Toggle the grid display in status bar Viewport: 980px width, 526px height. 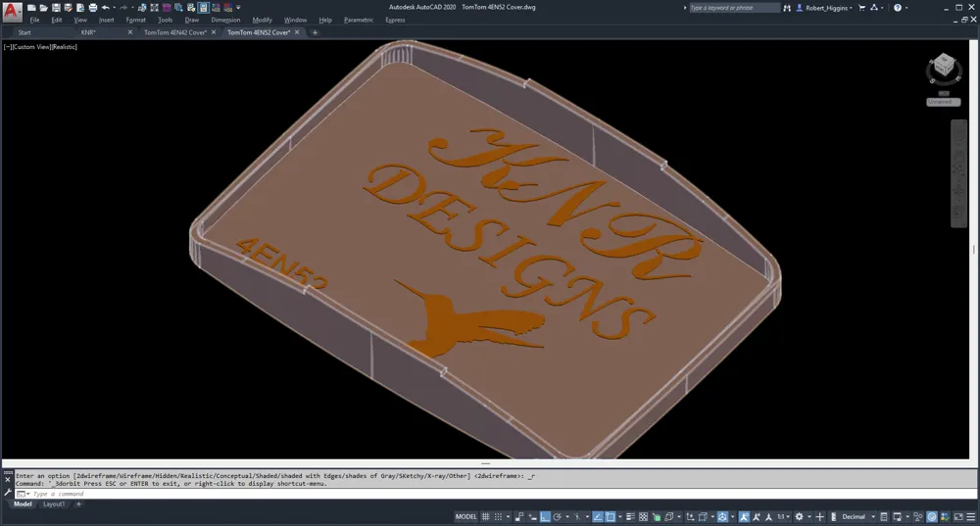[486, 516]
